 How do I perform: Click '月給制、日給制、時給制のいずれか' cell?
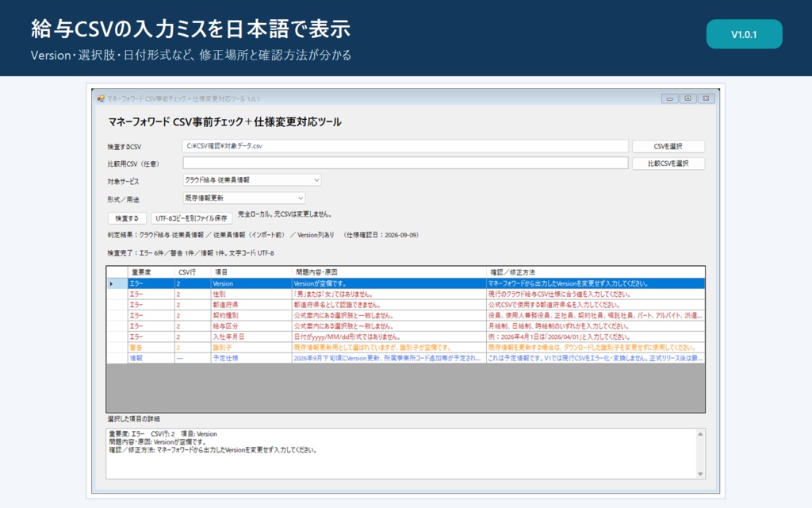[595, 326]
